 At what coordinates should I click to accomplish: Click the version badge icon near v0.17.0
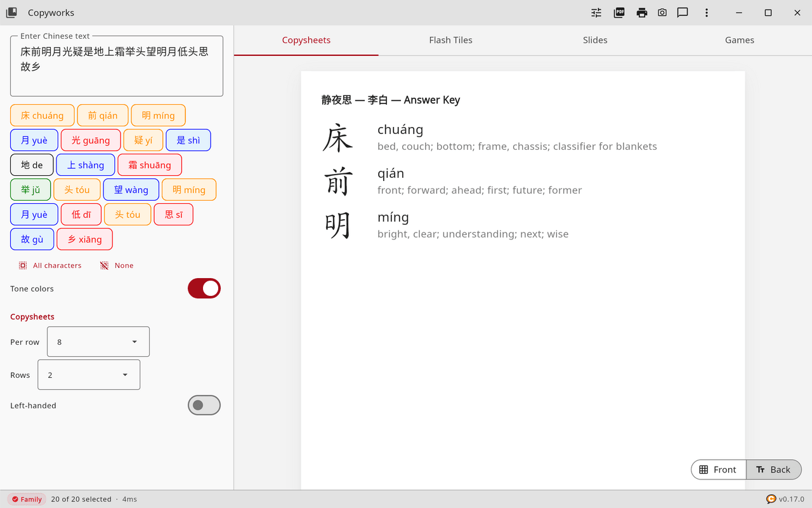point(771,499)
